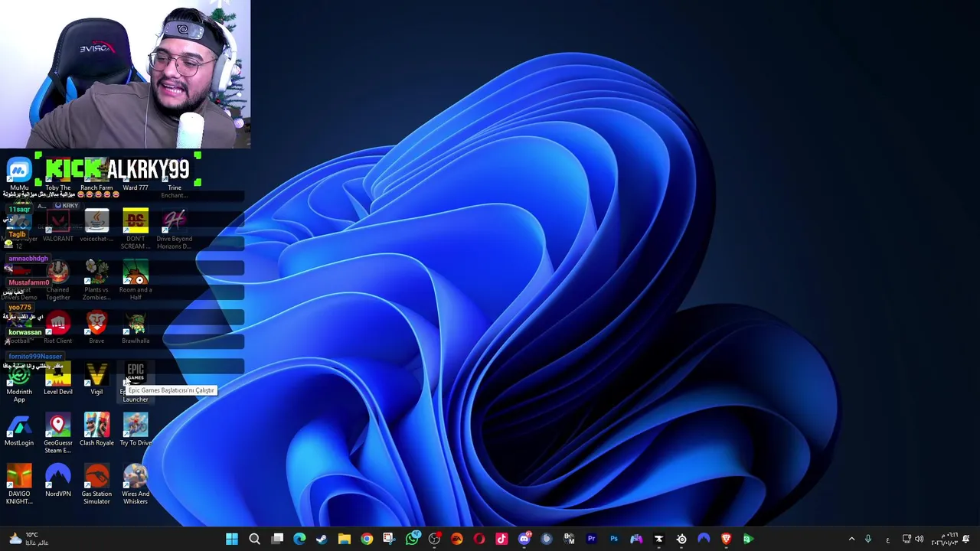Open the Modrinth App shortcut
Image resolution: width=980 pixels, height=551 pixels.
[x=19, y=383]
